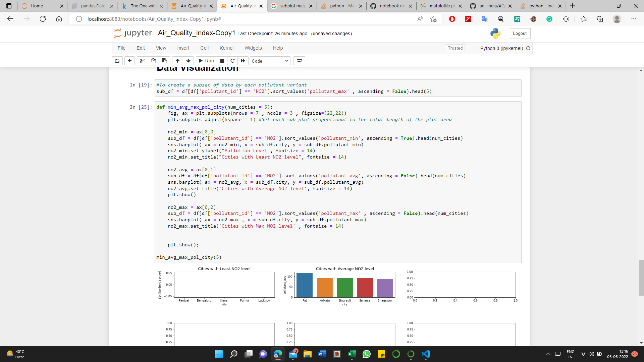Open Microsoft Word from the taskbar

click(x=322, y=354)
